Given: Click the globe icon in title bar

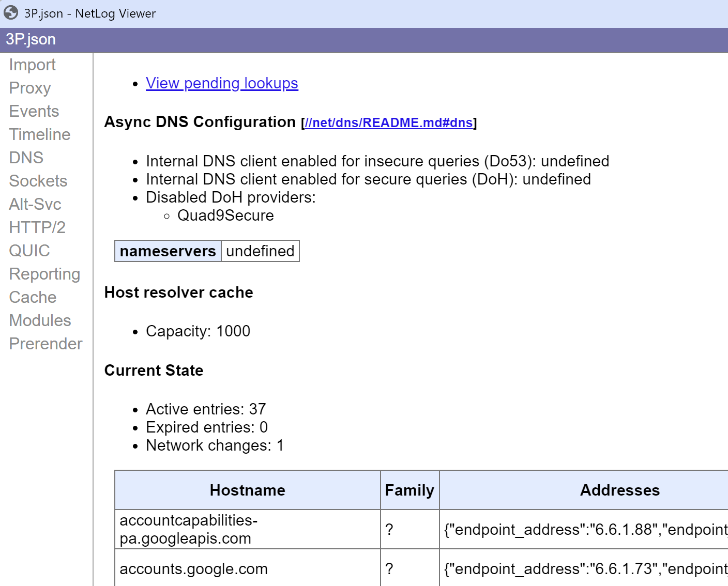Looking at the screenshot, I should [x=11, y=13].
